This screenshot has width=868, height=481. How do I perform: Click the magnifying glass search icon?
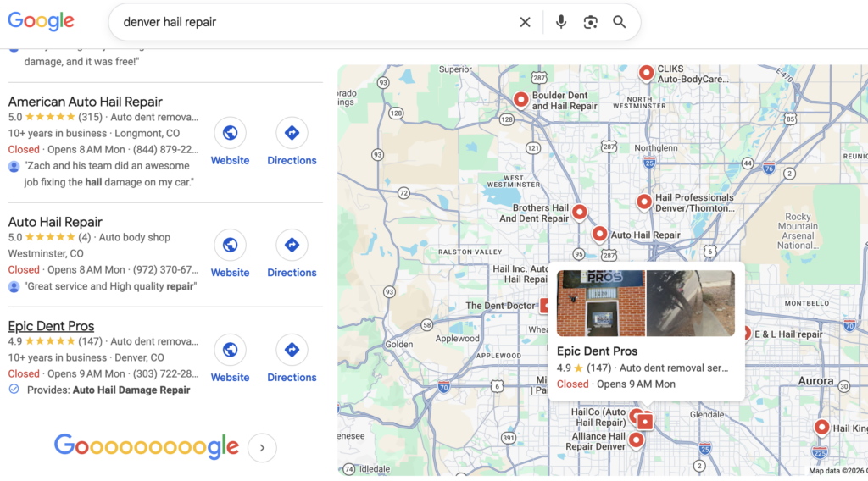620,22
